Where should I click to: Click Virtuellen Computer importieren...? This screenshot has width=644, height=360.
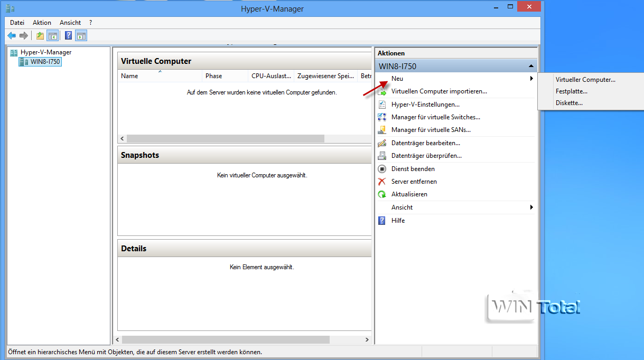(x=439, y=91)
